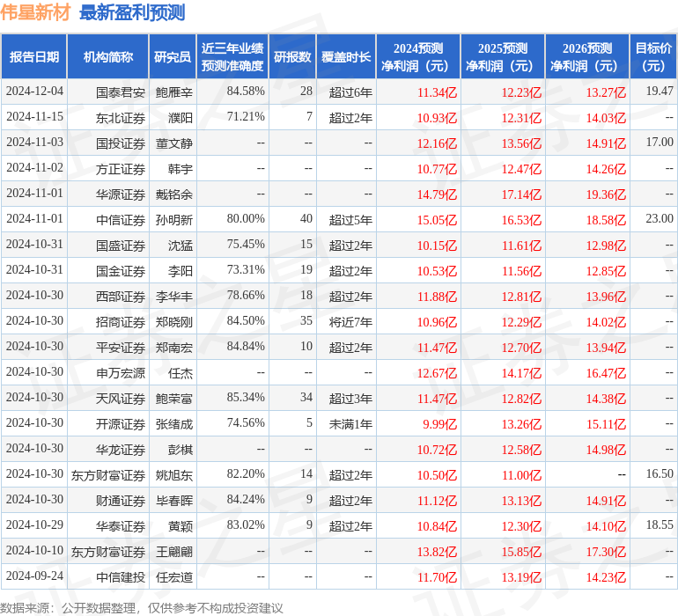The height and width of the screenshot is (616, 678).
Task: Click the 19.36亿 profit forecast value
Action: (606, 194)
